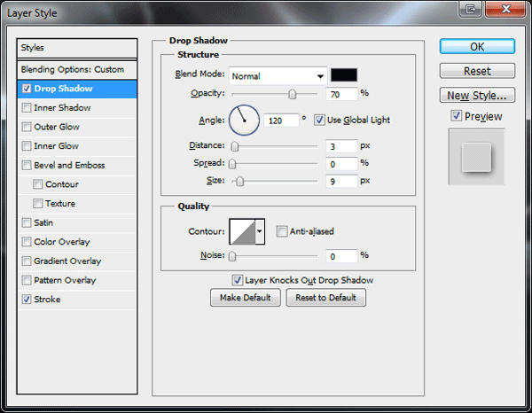This screenshot has width=532, height=413.
Task: Click Reset to Default button
Action: pyautogui.click(x=325, y=298)
